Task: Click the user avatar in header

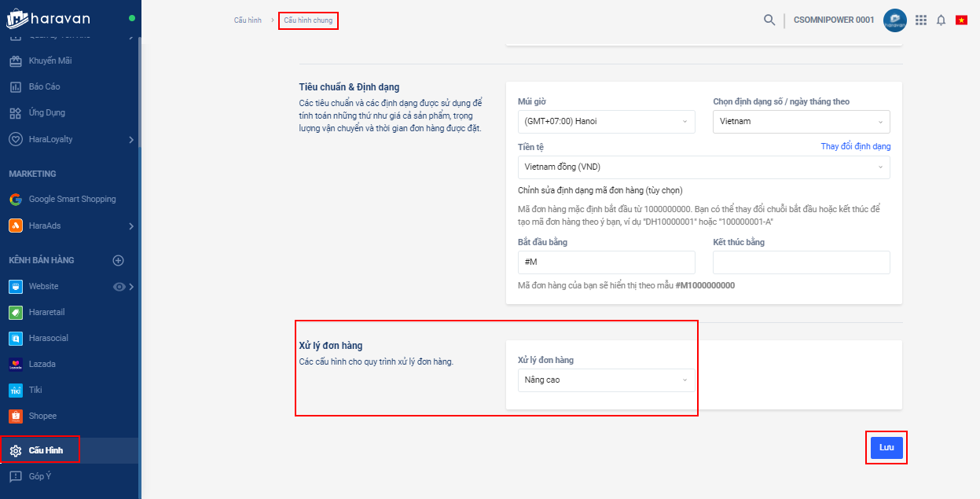Action: [x=894, y=20]
